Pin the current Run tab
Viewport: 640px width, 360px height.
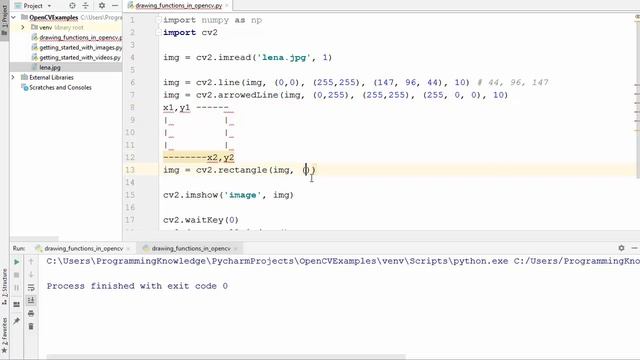click(x=17, y=321)
